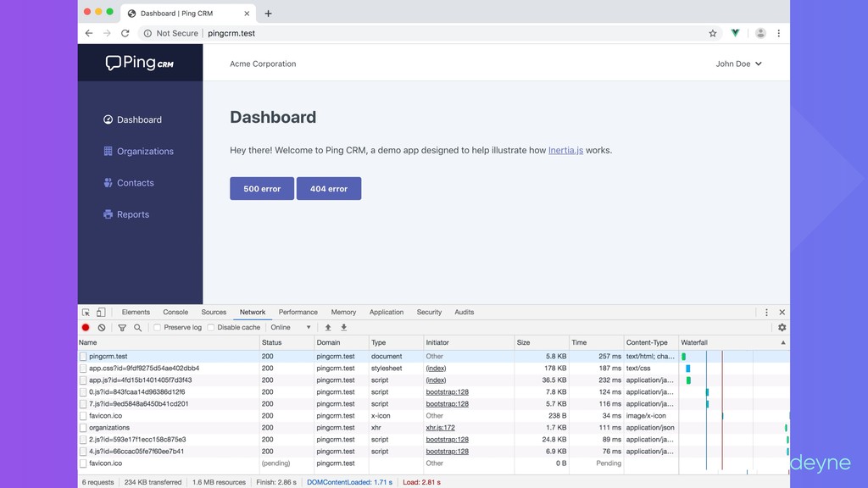The image size is (868, 488).
Task: Click the inspect element picker icon
Action: pos(86,313)
